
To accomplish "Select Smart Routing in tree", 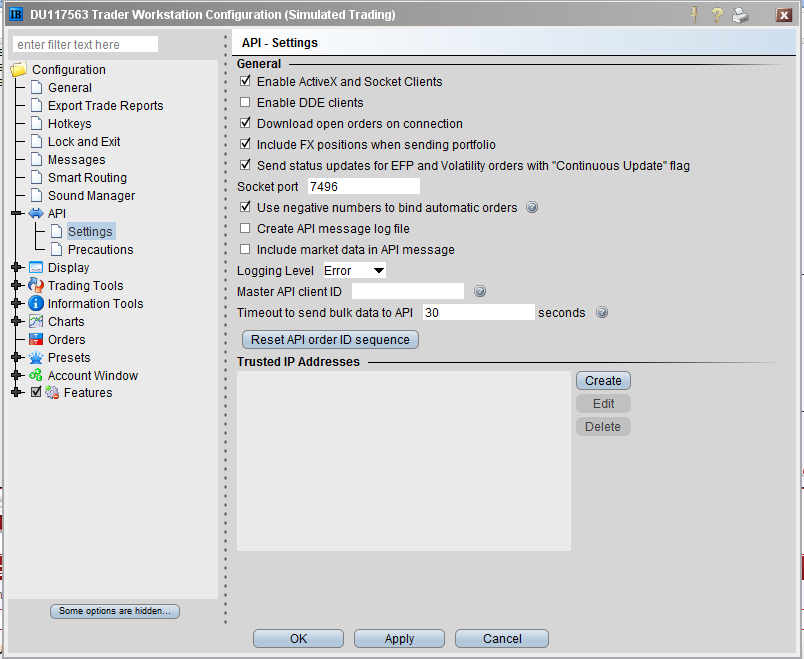I will point(87,177).
